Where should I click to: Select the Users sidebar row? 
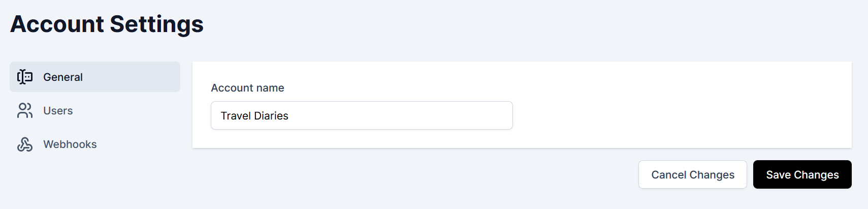point(95,110)
